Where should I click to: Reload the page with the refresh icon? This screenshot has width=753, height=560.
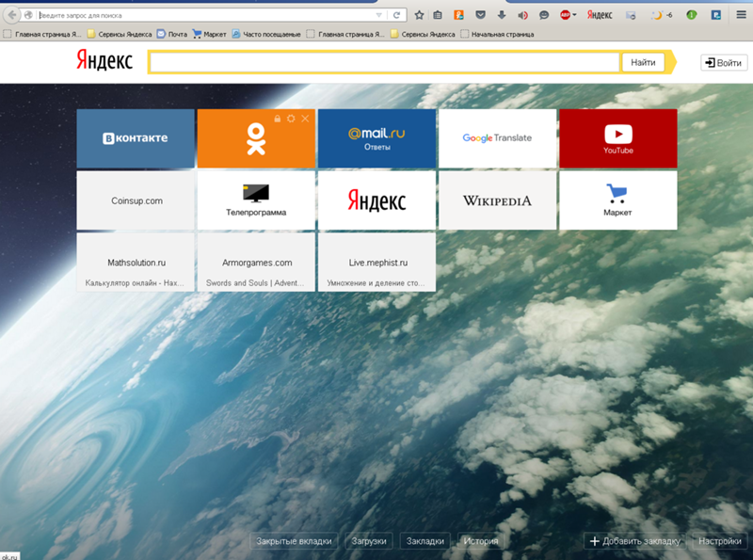(396, 15)
